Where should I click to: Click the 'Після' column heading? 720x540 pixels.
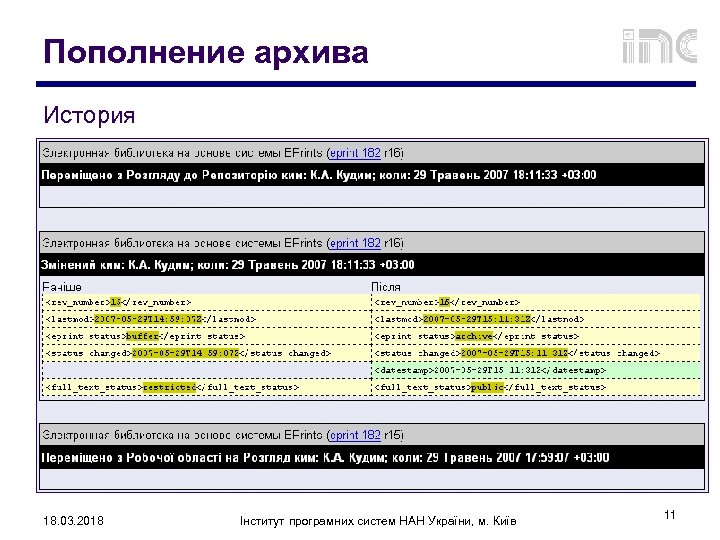(386, 287)
